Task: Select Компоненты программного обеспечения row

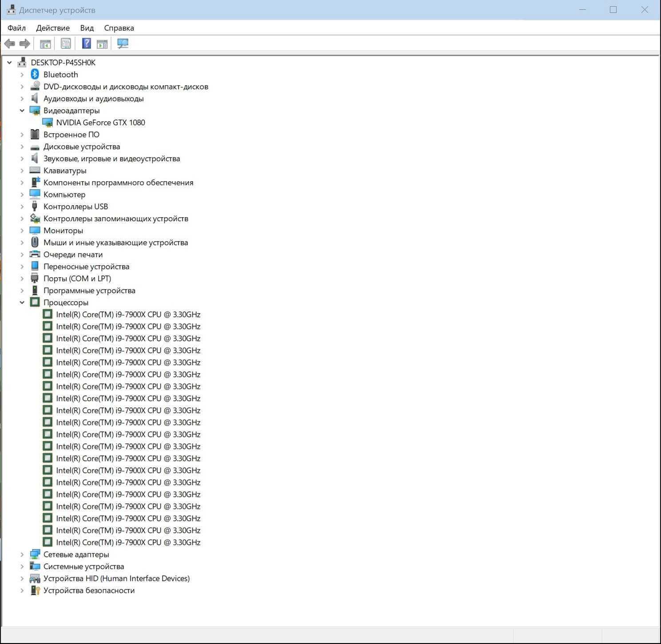Action: (118, 182)
